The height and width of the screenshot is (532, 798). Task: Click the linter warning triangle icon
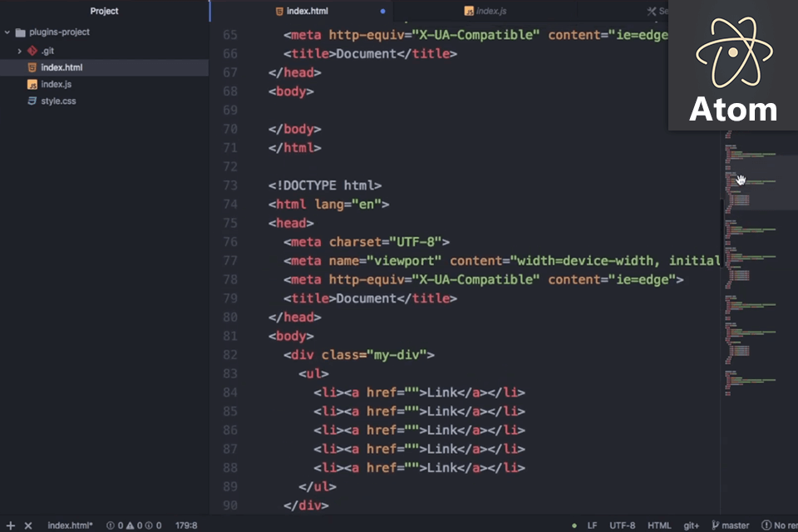point(131,525)
